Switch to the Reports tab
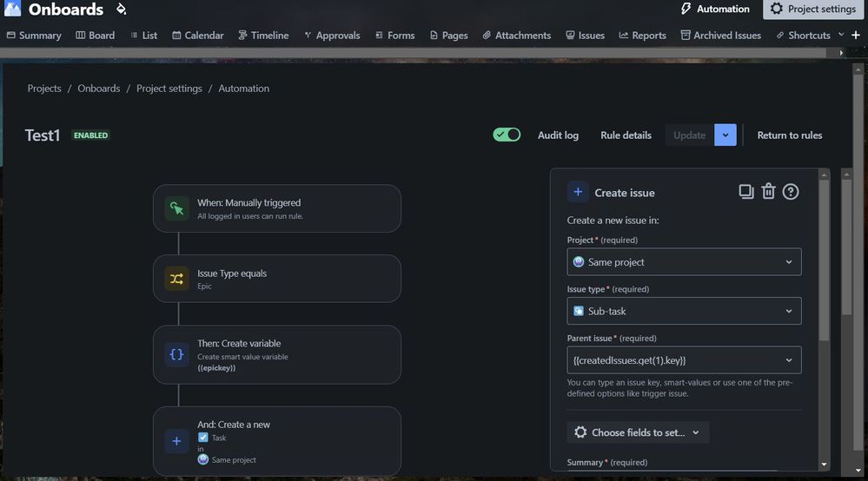868x481 pixels. (642, 35)
